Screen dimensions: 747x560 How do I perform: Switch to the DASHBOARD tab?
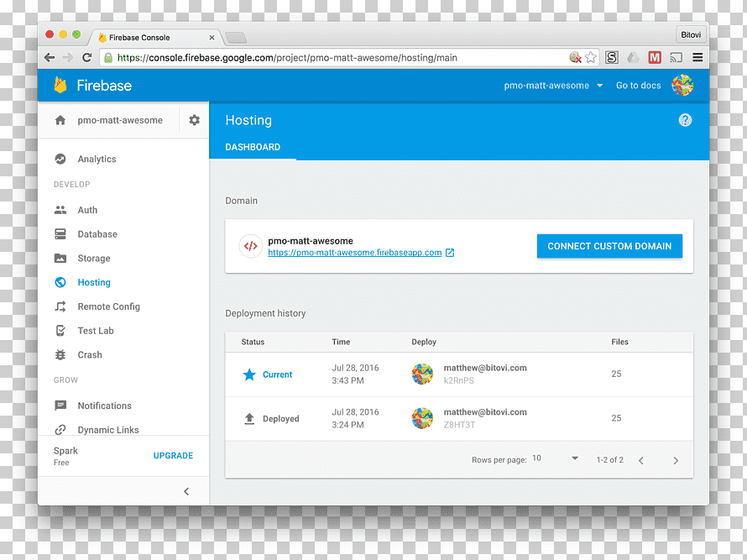(253, 147)
